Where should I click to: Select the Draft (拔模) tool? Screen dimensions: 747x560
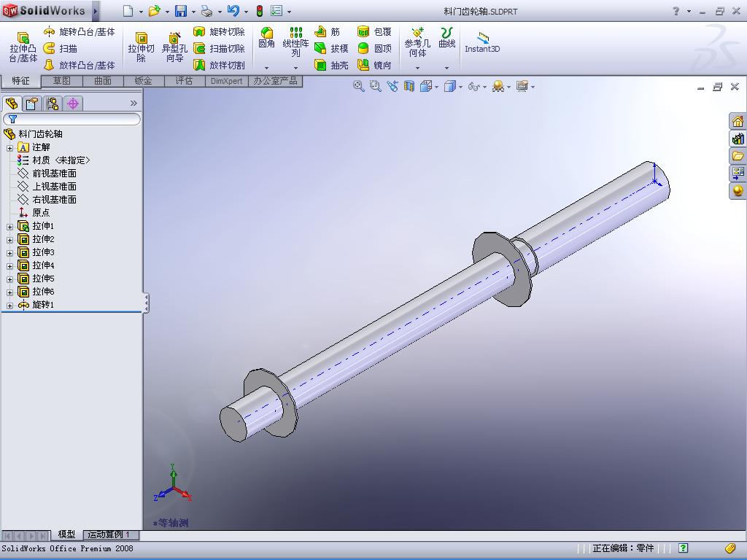[331, 49]
